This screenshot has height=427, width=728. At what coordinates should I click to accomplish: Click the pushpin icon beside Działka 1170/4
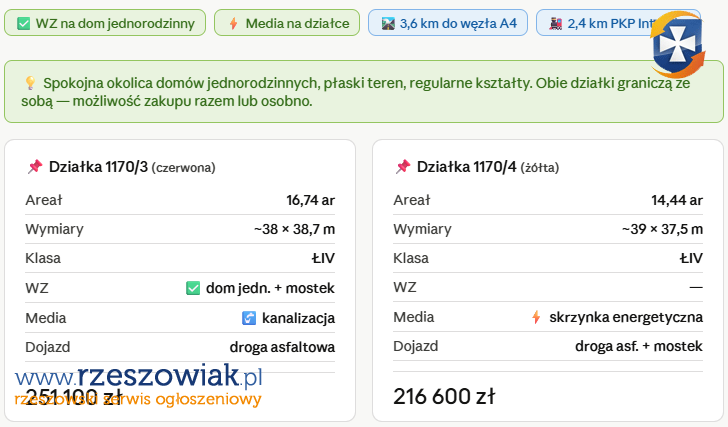403,167
